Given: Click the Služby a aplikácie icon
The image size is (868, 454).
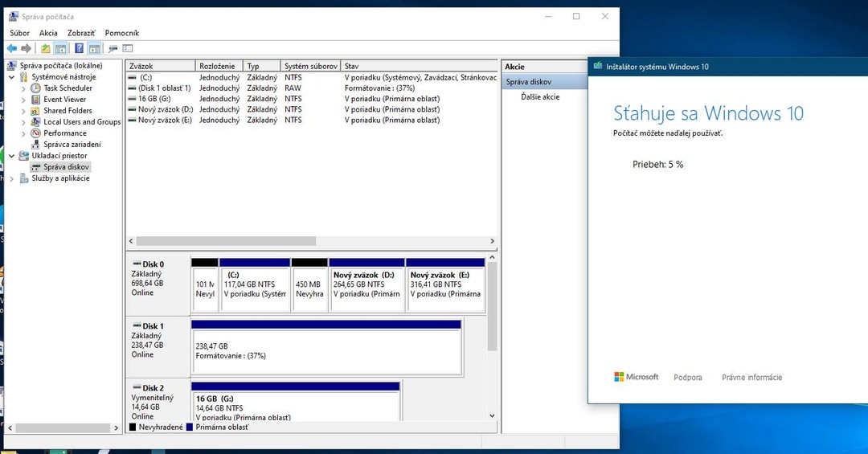Looking at the screenshot, I should (x=24, y=178).
